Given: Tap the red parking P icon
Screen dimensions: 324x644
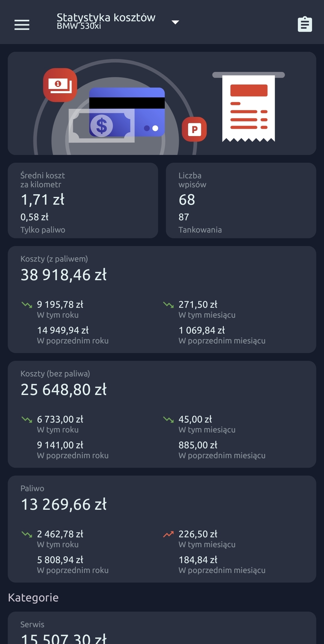Looking at the screenshot, I should point(194,129).
